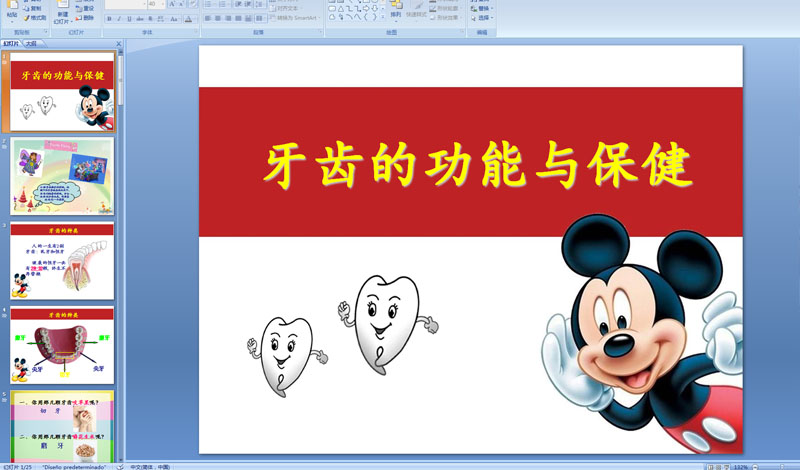Close the slides thumbnail pane
This screenshot has height=470, width=800.
[x=118, y=44]
